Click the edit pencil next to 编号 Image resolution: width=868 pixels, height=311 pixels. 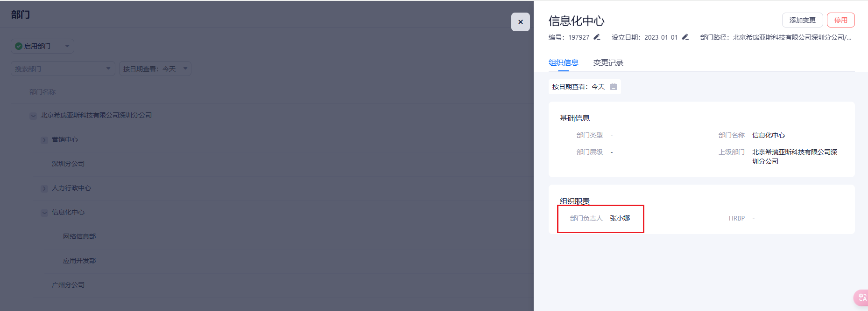(x=597, y=37)
